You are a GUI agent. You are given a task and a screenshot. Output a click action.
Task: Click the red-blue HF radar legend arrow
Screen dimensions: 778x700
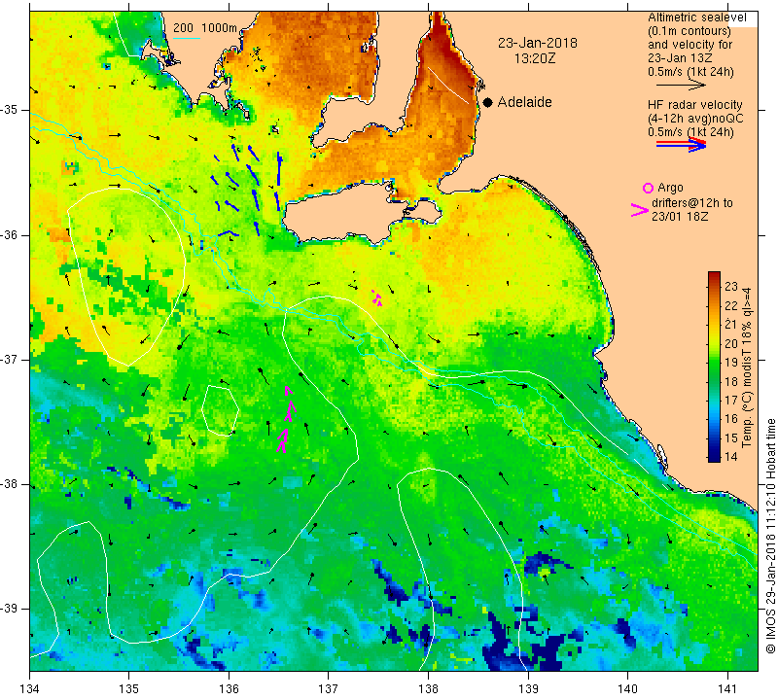(x=681, y=145)
